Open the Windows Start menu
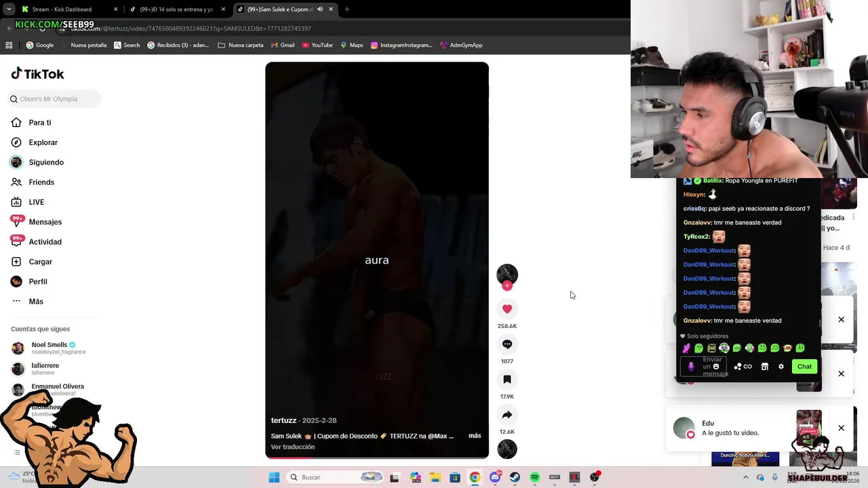This screenshot has height=488, width=868. [274, 477]
